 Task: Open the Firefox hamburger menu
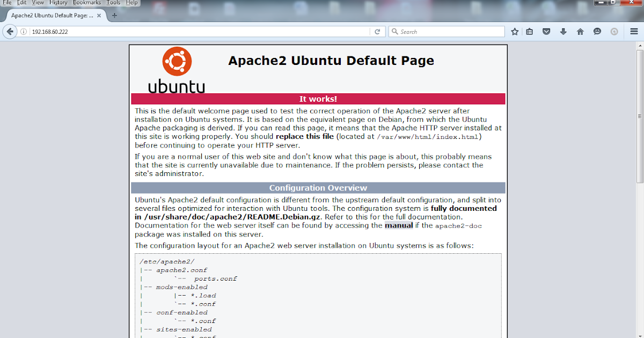coord(634,31)
